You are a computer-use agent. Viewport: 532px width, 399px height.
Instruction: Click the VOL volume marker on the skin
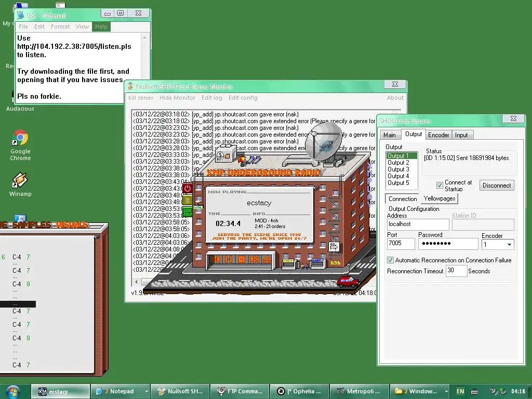[198, 207]
